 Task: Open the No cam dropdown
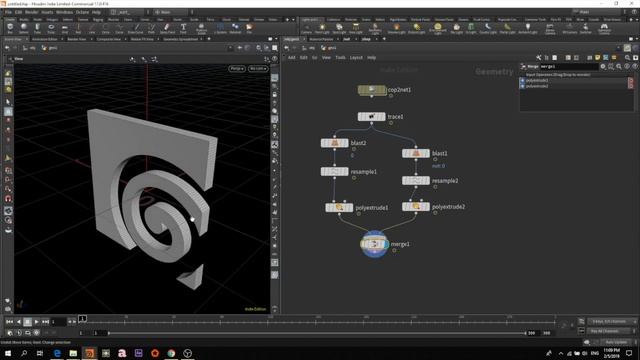coord(258,69)
